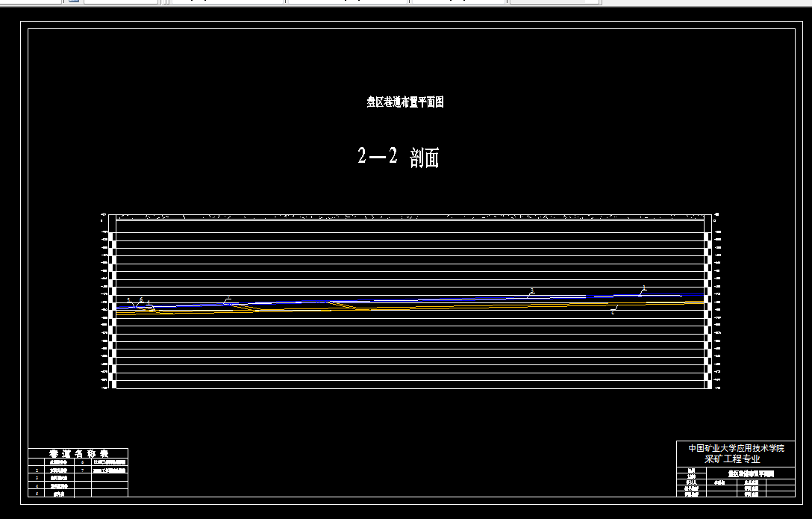
Task: Select the right elevation scale bar
Action: click(708, 310)
